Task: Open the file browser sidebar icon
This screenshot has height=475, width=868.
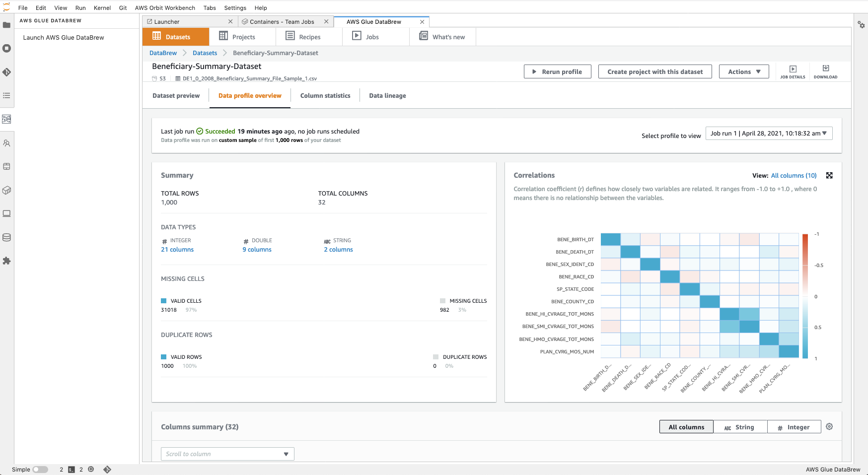Action: click(7, 25)
